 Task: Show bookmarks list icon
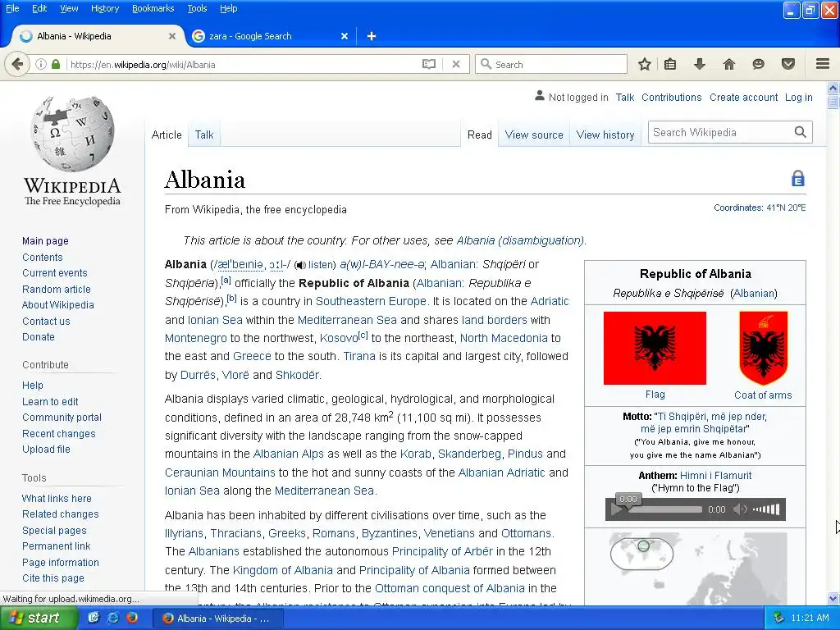670,64
